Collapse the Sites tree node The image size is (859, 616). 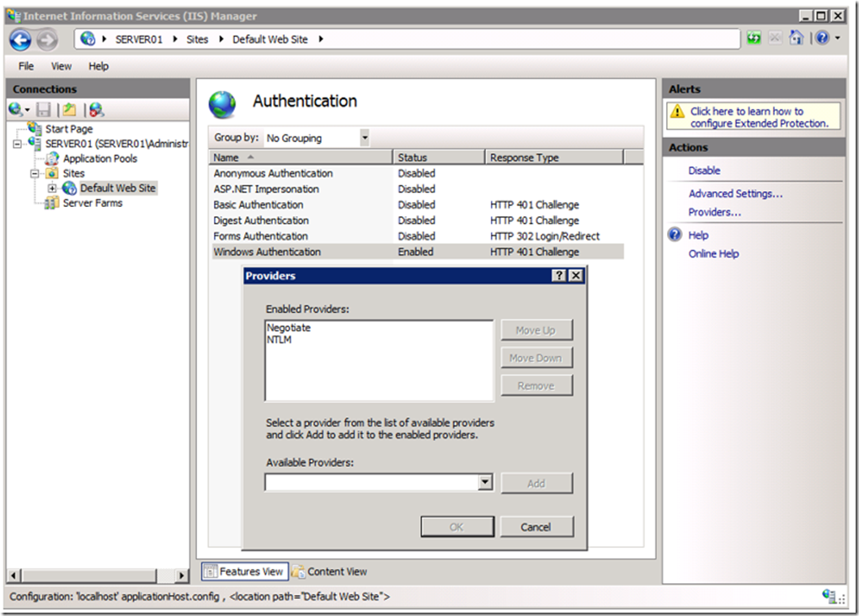pos(35,173)
